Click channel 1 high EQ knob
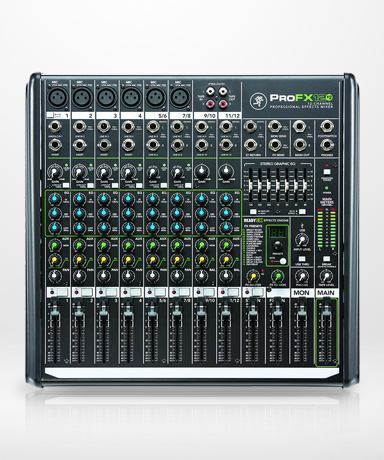384x460 pixels. click(x=54, y=199)
